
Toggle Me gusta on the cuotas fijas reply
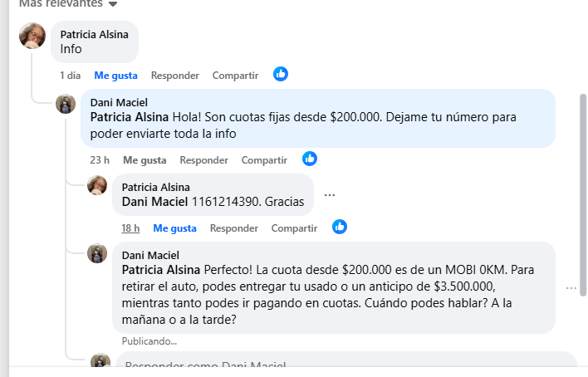click(145, 160)
